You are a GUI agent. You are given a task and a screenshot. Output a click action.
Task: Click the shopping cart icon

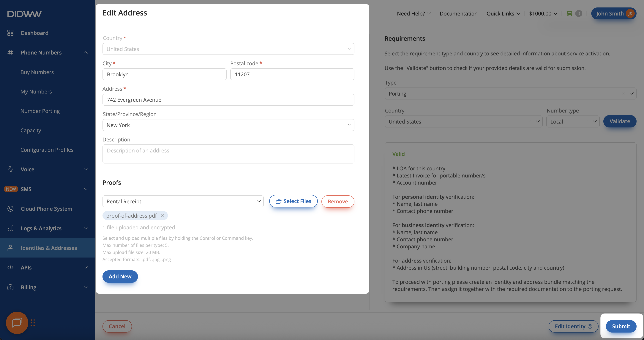coord(569,13)
